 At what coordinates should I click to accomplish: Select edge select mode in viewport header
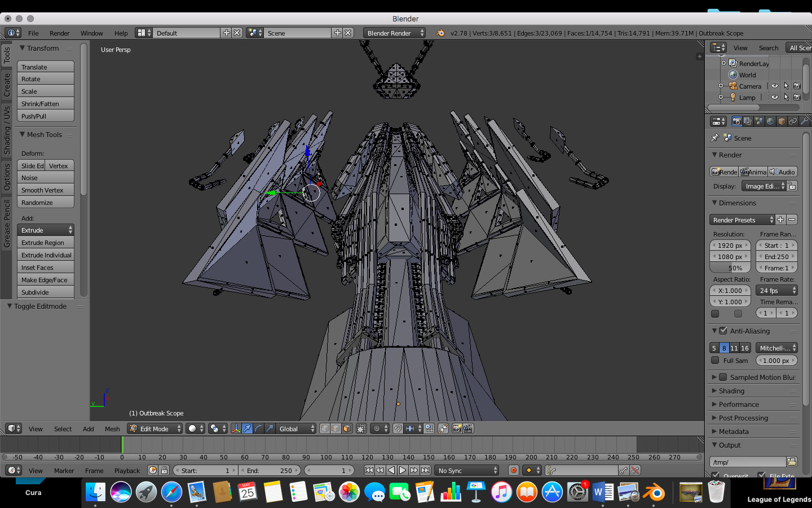coord(336,428)
